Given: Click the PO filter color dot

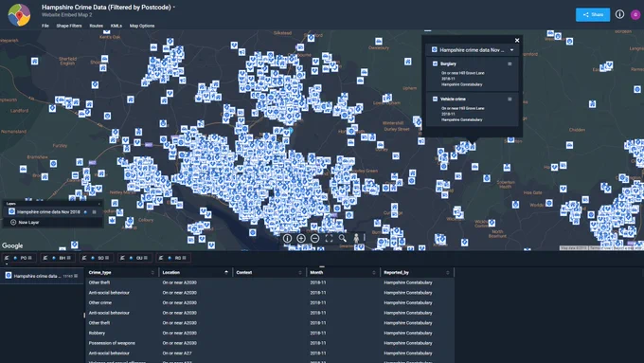Looking at the screenshot, I should pos(15,258).
